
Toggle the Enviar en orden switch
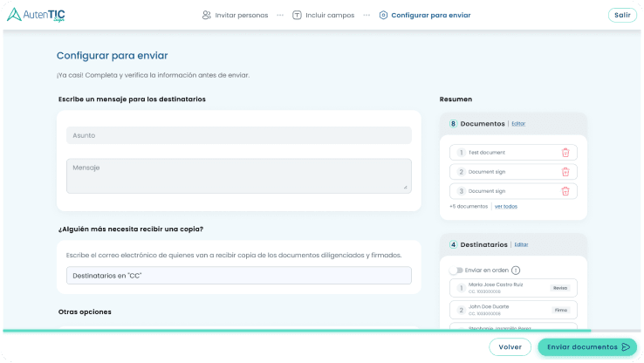456,271
